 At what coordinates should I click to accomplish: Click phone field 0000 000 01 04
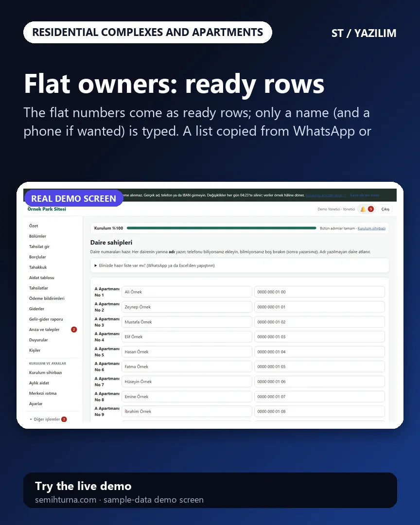click(319, 352)
